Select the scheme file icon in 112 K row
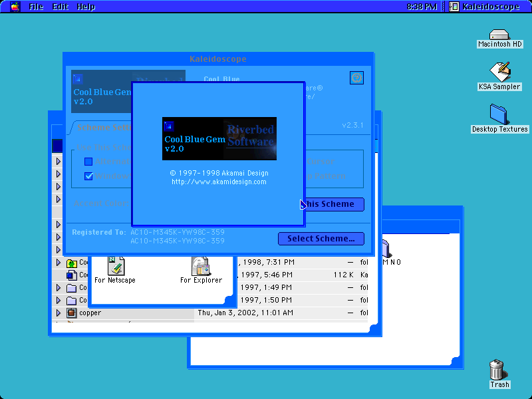This screenshot has height=399, width=532. point(72,275)
